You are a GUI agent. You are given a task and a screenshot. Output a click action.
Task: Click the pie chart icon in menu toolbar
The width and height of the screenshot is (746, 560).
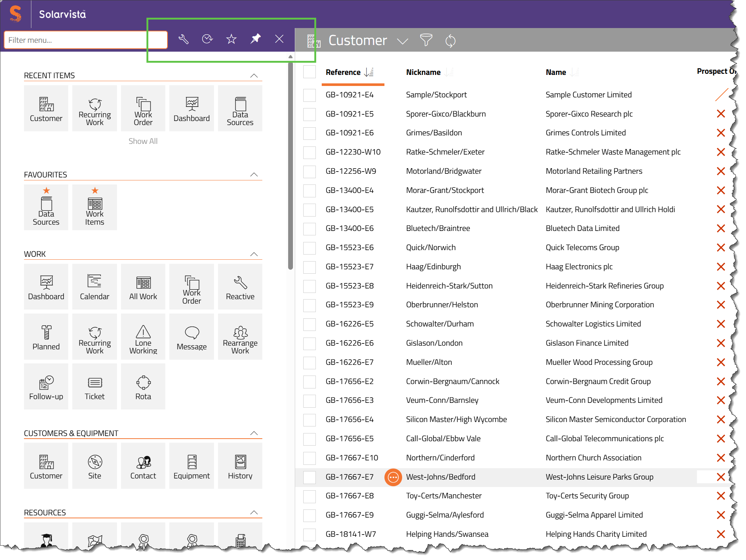[x=207, y=39]
